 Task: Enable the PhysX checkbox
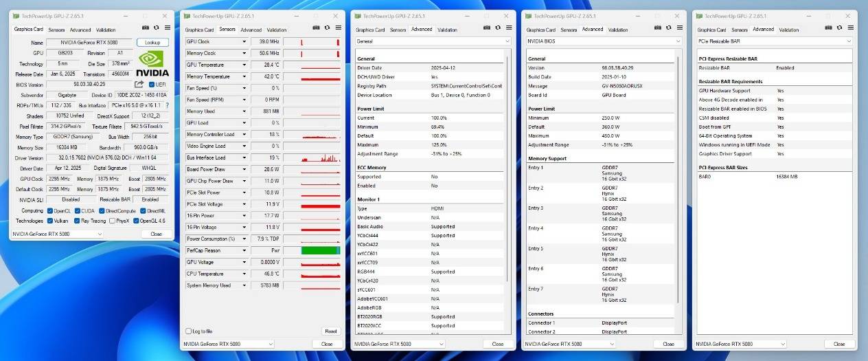[x=110, y=221]
